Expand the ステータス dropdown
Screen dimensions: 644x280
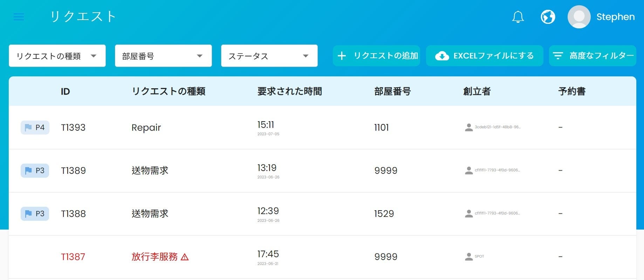click(x=269, y=56)
